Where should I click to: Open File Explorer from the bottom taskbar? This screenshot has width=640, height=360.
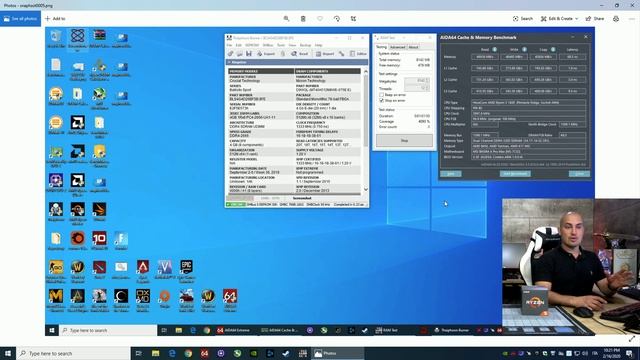[x=156, y=353]
